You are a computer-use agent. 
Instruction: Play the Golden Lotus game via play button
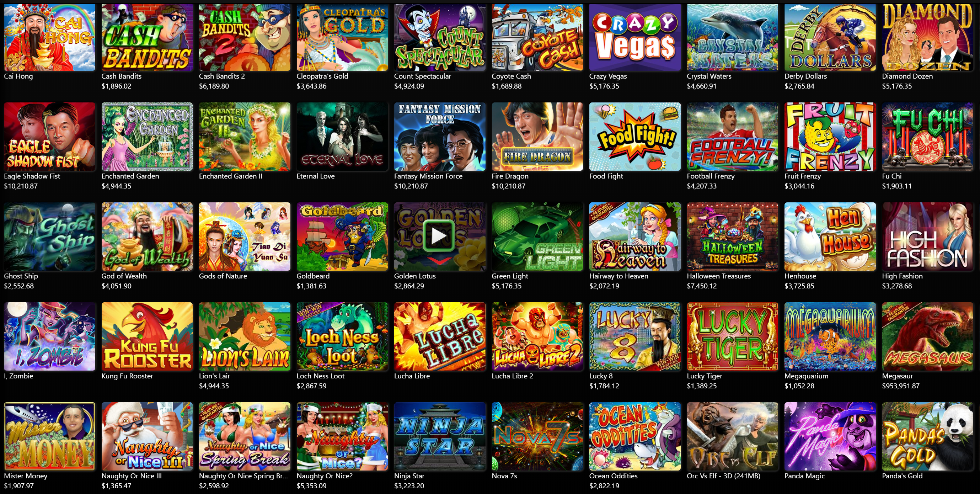pyautogui.click(x=439, y=236)
